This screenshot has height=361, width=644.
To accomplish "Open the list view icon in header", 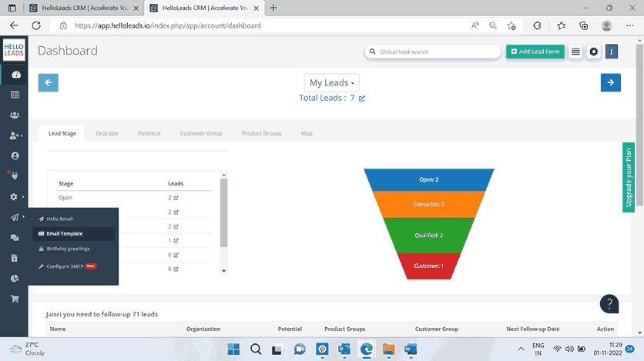I will tap(575, 52).
